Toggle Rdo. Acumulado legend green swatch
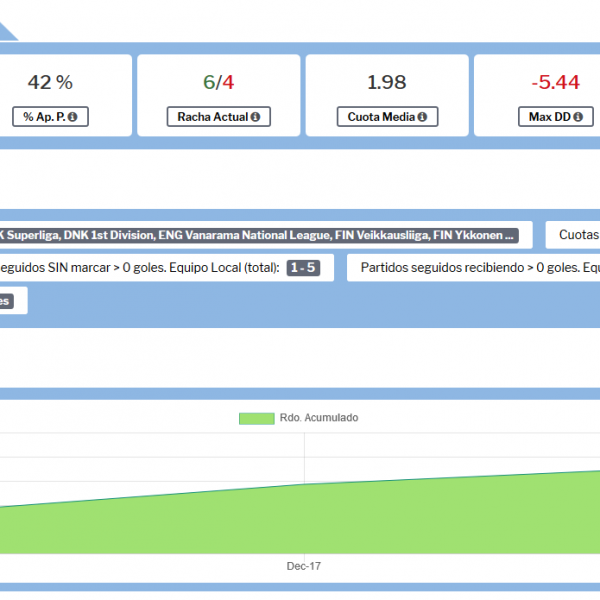The height and width of the screenshot is (600, 600). click(x=256, y=418)
